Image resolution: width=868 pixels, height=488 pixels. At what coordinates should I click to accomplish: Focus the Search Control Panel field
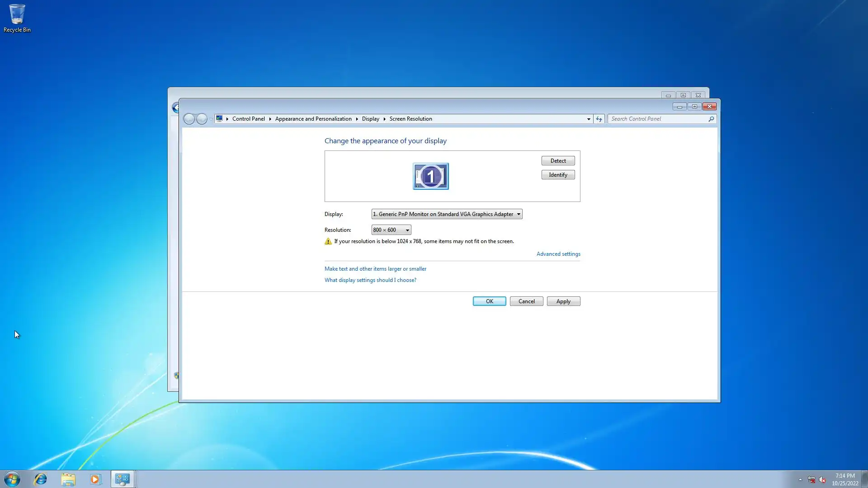pos(658,119)
